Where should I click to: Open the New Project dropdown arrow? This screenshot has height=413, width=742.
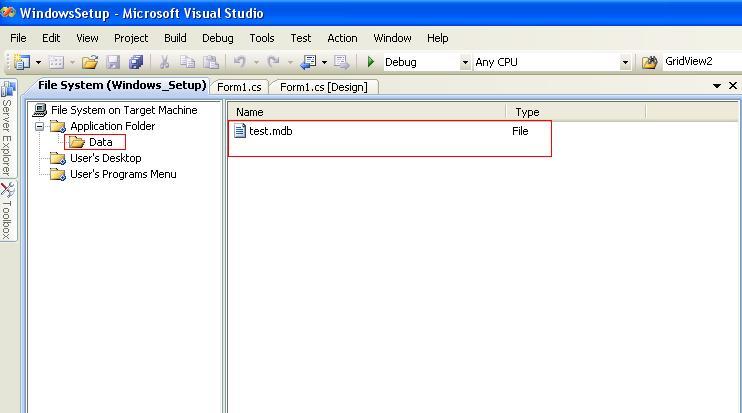coord(38,62)
